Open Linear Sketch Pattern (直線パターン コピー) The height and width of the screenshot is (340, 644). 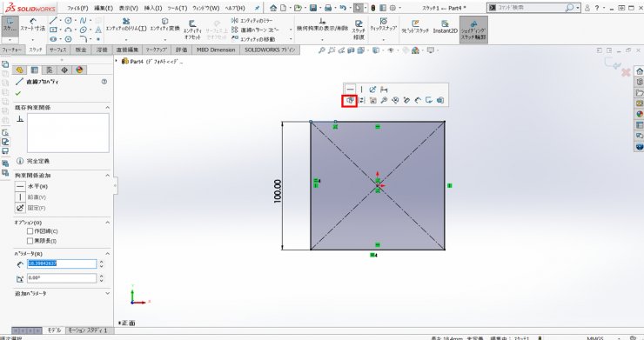[256, 30]
